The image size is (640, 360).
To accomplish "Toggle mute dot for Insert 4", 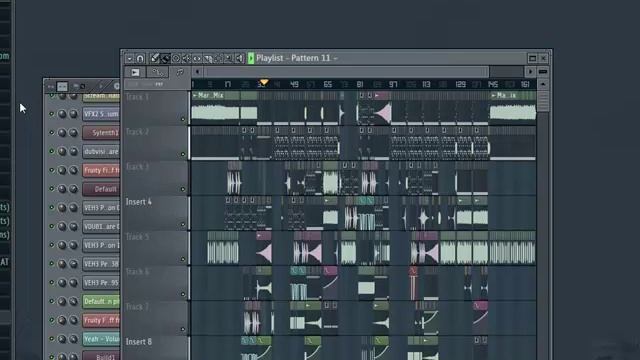I will click(x=183, y=224).
